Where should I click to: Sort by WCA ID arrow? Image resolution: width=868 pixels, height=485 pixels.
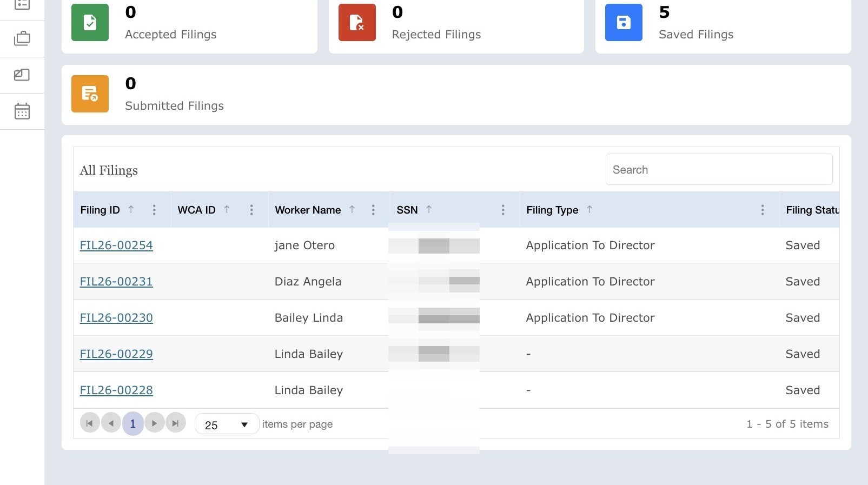[227, 209]
